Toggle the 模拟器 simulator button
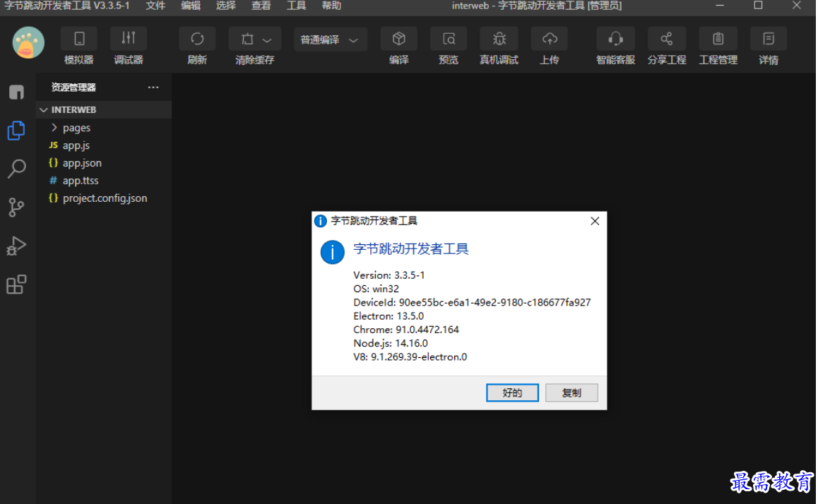 click(79, 39)
